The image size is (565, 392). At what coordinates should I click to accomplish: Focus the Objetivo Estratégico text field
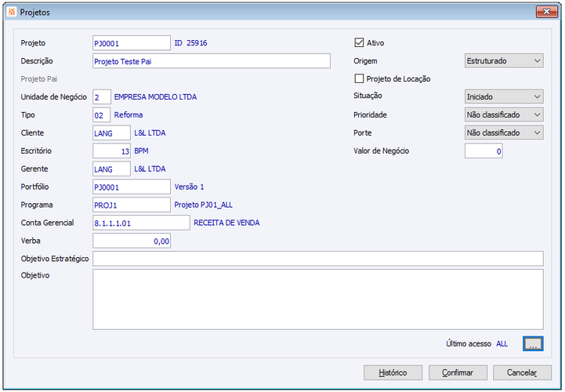tap(318, 259)
